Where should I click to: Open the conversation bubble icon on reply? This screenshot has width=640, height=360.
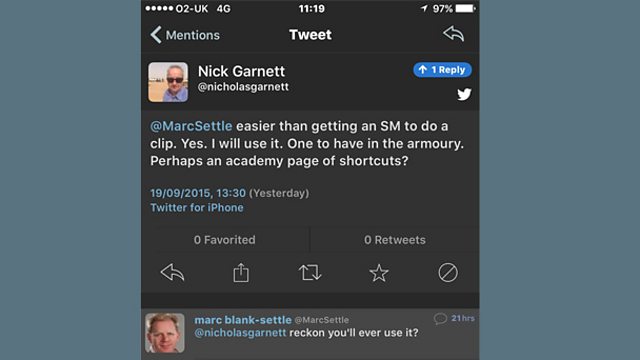(440, 318)
